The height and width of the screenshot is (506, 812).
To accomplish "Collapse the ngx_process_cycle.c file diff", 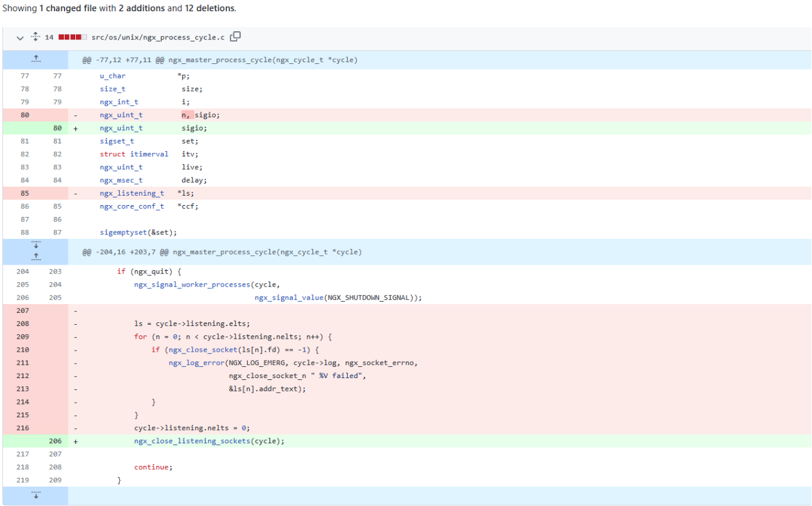I will [21, 38].
